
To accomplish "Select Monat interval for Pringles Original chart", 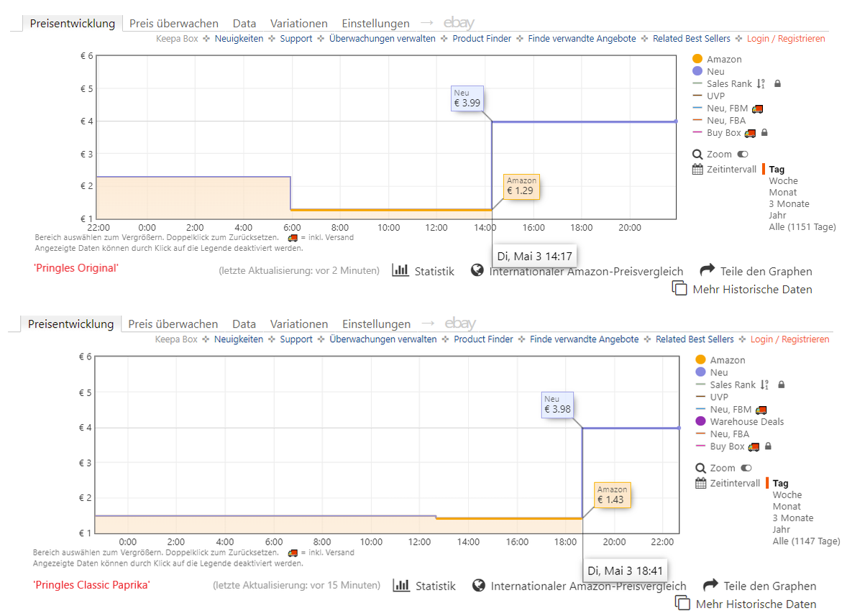I will click(x=783, y=192).
